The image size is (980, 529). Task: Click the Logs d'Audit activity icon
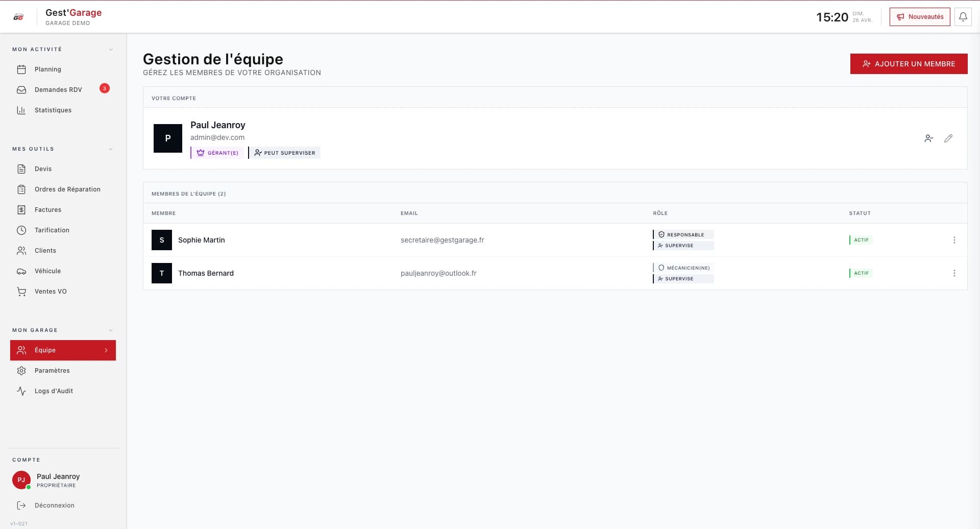click(21, 391)
